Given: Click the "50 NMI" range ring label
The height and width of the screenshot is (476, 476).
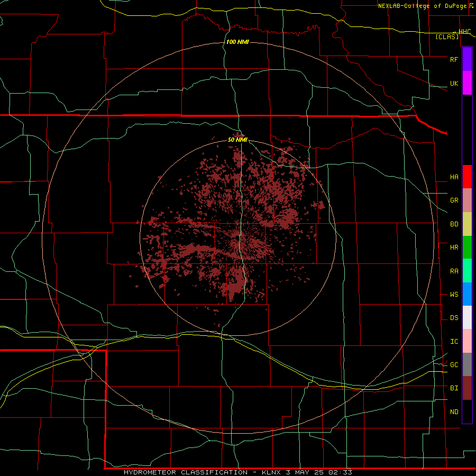Looking at the screenshot, I should 237,140.
